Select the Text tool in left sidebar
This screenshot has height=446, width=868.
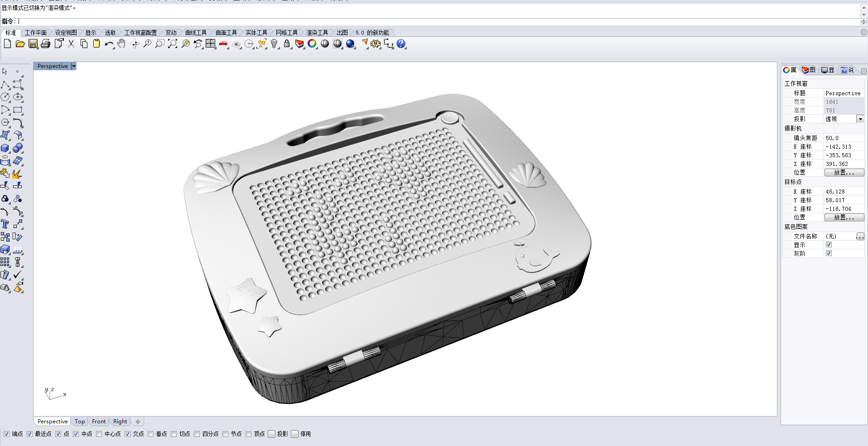(5, 224)
